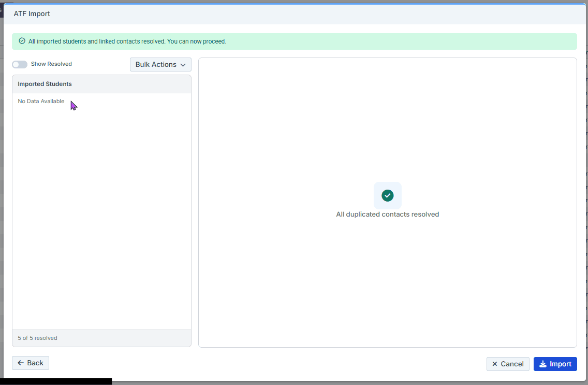
Task: Click the all-resolved success banner text
Action: click(127, 41)
